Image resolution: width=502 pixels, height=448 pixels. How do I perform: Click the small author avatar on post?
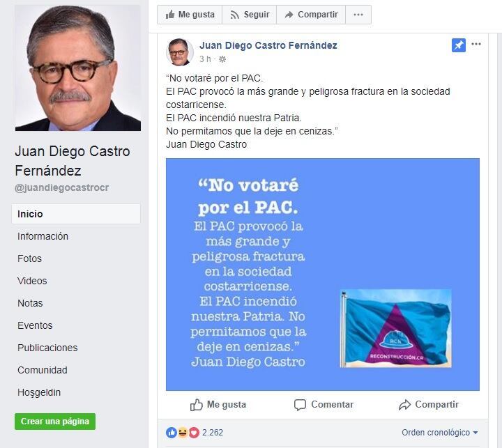pos(180,52)
